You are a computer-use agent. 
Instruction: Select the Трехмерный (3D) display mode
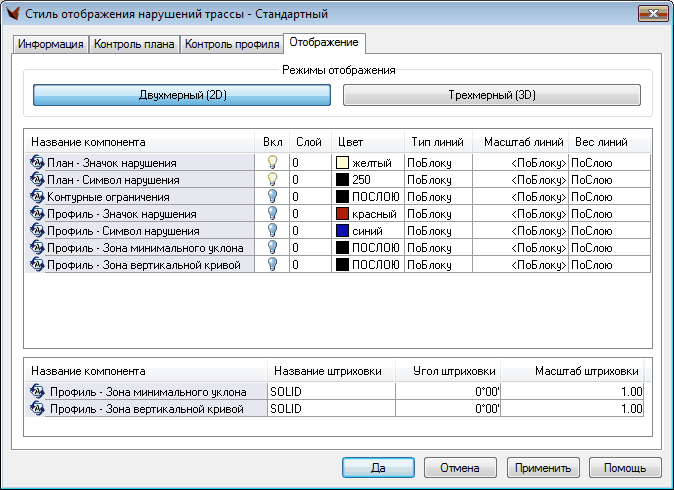491,95
